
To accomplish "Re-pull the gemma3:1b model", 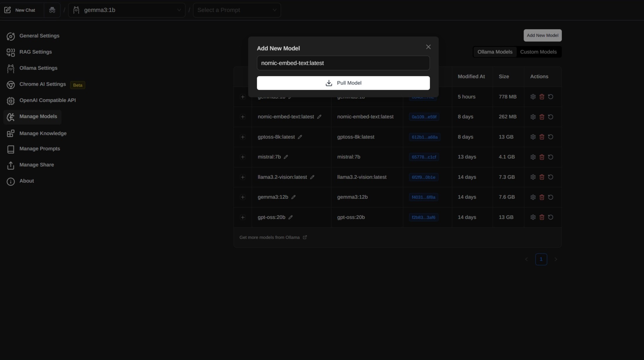I will [550, 97].
